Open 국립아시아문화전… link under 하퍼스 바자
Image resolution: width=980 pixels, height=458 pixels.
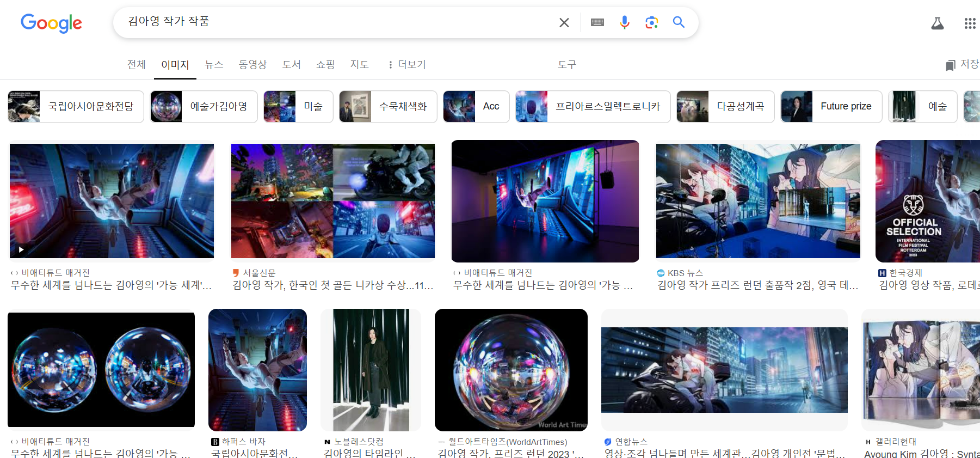click(254, 453)
